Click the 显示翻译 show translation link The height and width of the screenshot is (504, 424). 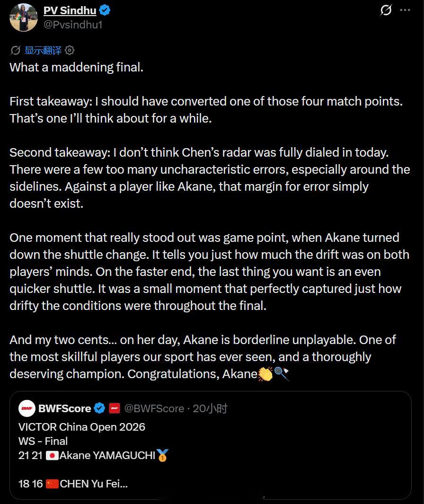(x=43, y=51)
